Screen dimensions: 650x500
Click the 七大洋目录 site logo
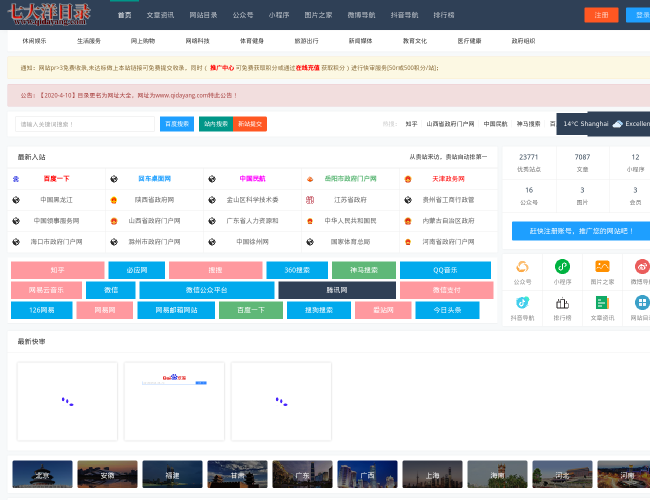[x=49, y=14]
